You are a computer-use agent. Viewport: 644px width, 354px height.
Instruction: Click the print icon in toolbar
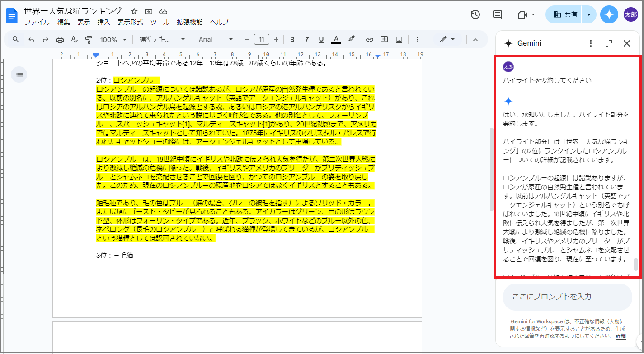[x=60, y=40]
